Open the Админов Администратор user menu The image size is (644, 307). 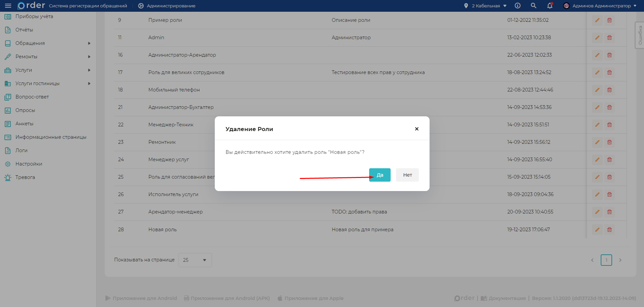[x=600, y=6]
